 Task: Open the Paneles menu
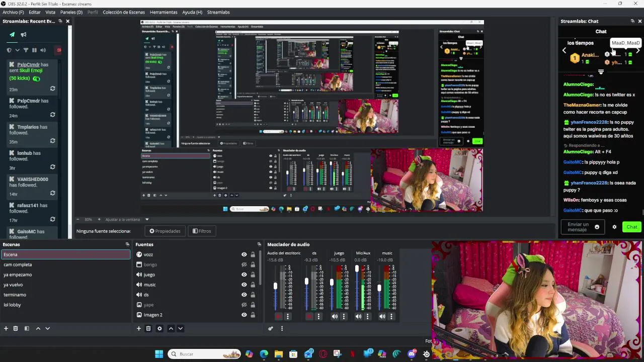coord(71,12)
